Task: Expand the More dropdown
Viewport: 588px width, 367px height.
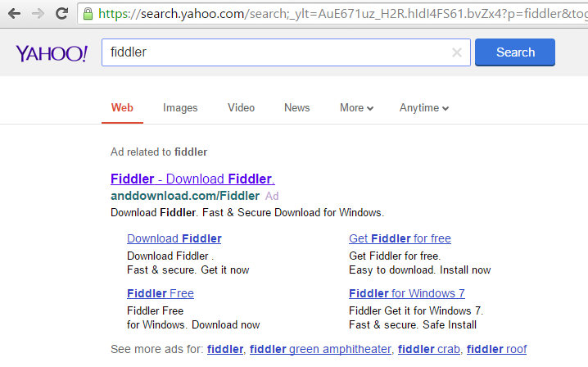Action: pyautogui.click(x=356, y=107)
